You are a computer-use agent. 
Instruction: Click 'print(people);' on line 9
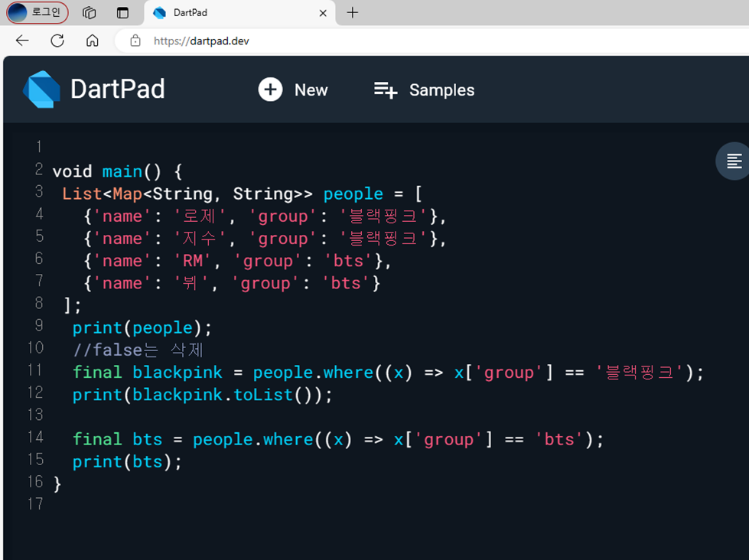click(x=142, y=327)
